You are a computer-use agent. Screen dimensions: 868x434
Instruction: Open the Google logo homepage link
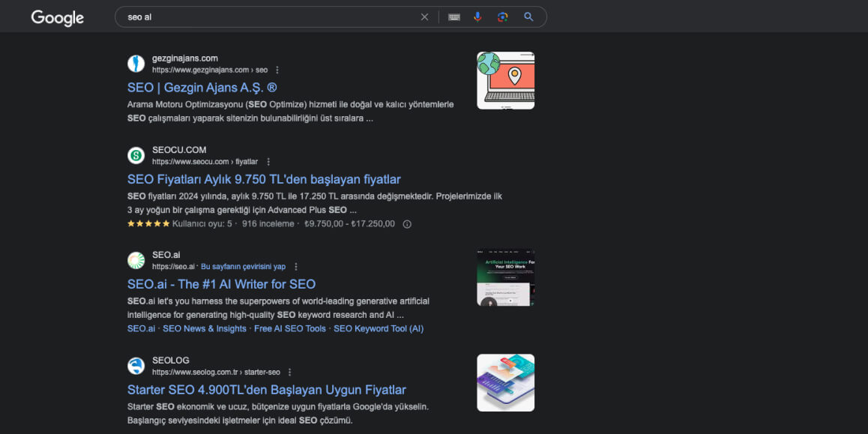pos(58,18)
